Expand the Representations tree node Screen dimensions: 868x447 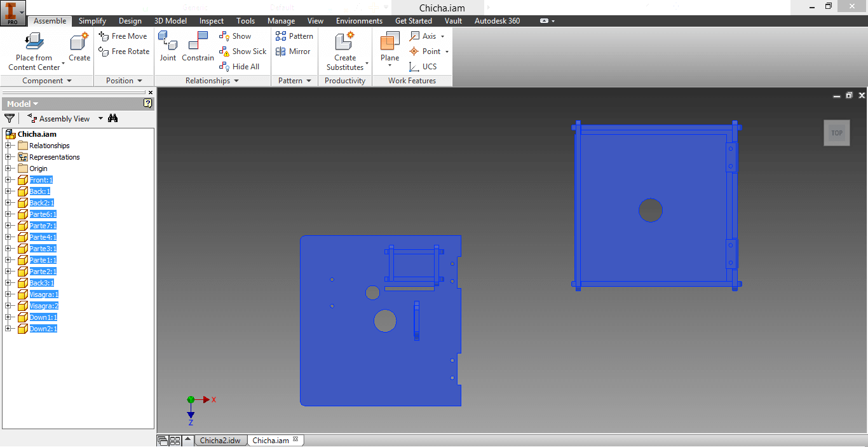click(8, 157)
